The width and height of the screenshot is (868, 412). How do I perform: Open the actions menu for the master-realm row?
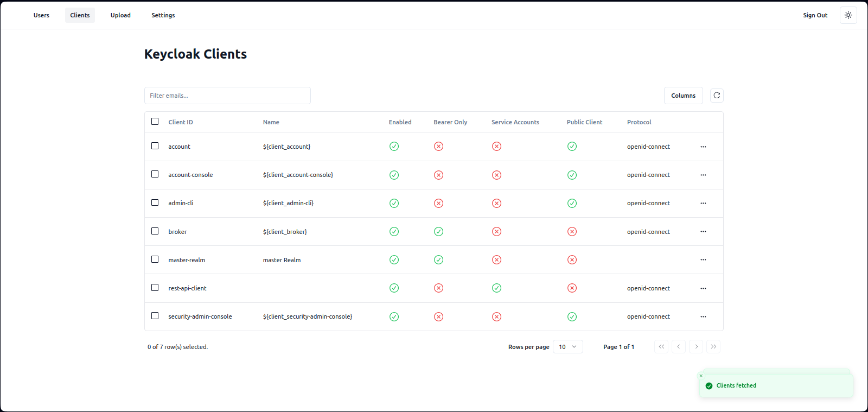click(703, 260)
